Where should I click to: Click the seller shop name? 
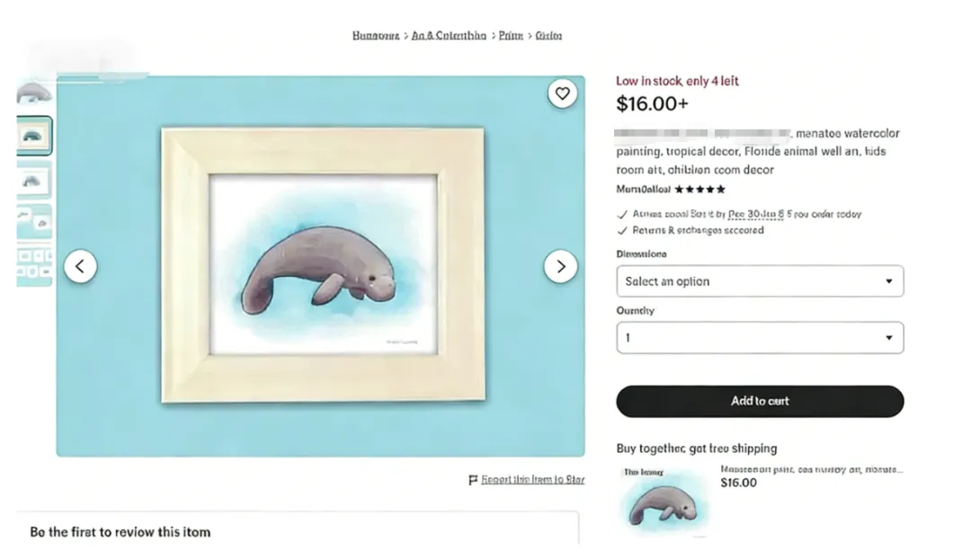[643, 190]
